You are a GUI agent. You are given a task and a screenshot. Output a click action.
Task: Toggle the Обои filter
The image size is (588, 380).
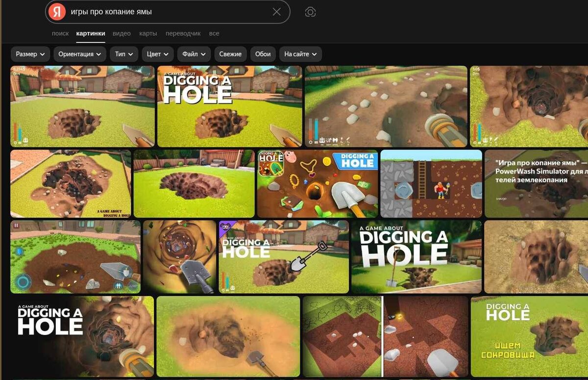(x=263, y=54)
